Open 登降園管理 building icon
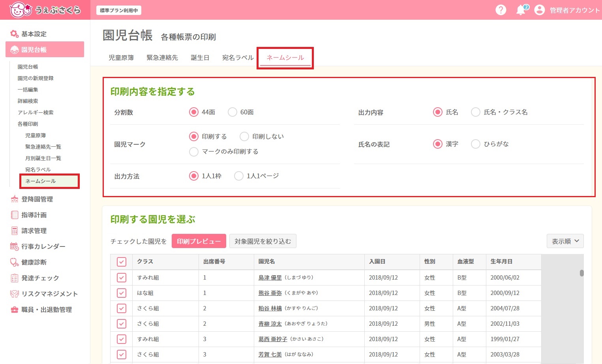 click(15, 199)
